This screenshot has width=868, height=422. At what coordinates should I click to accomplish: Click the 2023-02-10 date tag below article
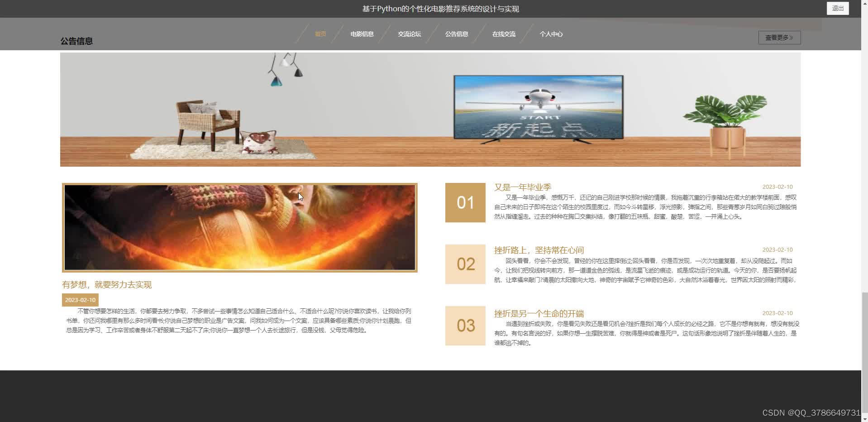click(x=81, y=299)
